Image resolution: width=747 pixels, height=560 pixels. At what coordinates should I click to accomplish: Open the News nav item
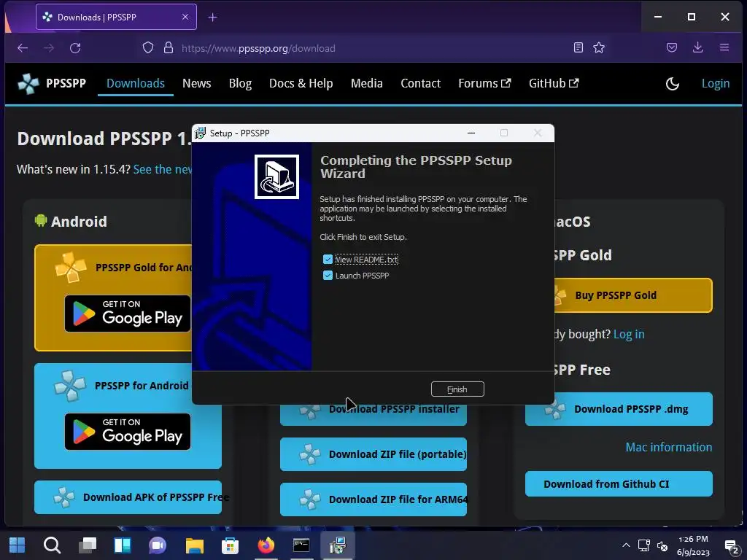point(197,83)
